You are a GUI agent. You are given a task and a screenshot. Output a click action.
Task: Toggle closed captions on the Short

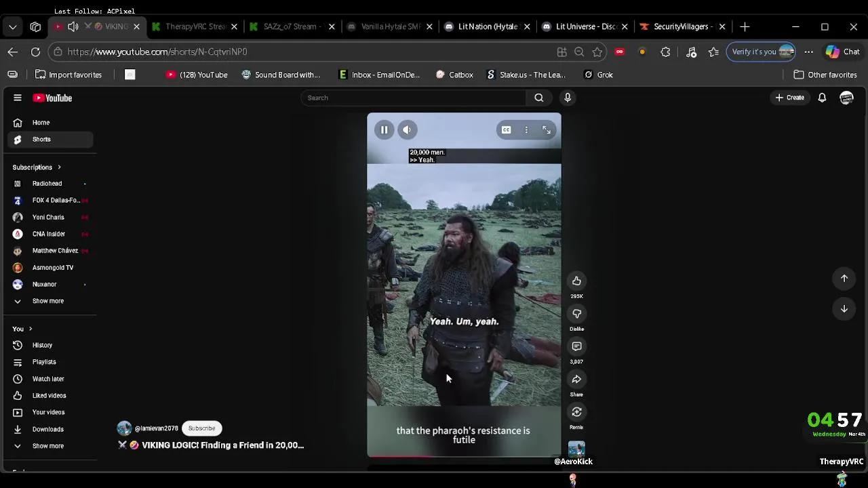pos(506,130)
